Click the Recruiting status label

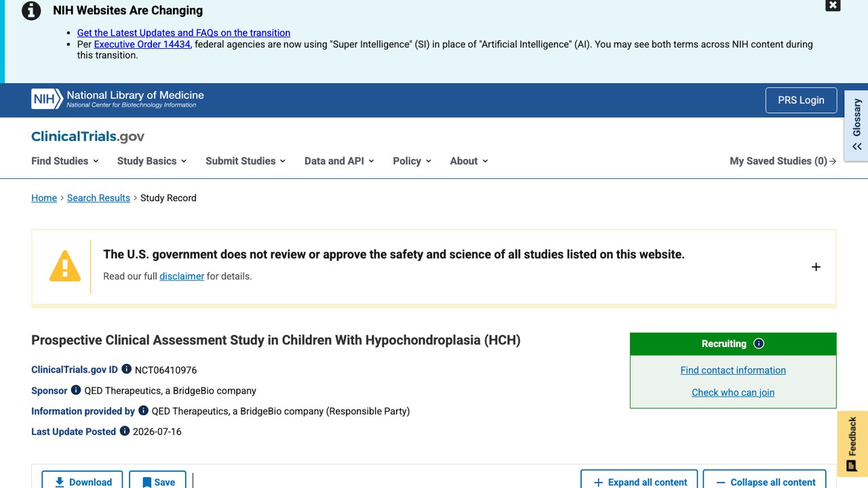pyautogui.click(x=724, y=344)
